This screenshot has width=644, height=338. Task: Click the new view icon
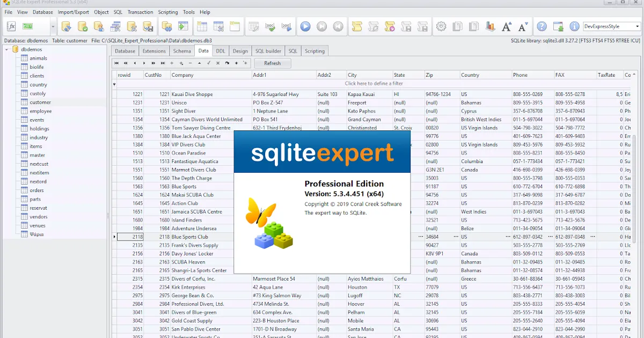pyautogui.click(x=235, y=26)
